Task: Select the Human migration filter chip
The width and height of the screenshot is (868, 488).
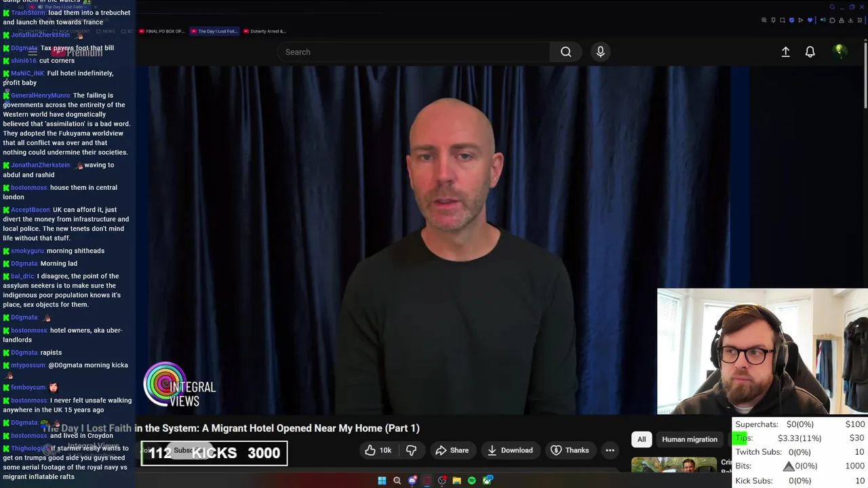Action: 690,439
